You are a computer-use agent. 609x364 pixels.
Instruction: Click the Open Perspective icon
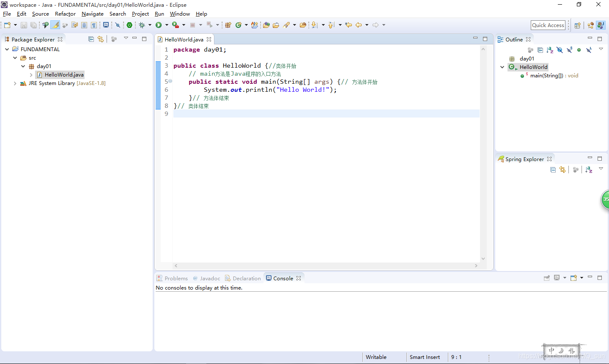(577, 25)
